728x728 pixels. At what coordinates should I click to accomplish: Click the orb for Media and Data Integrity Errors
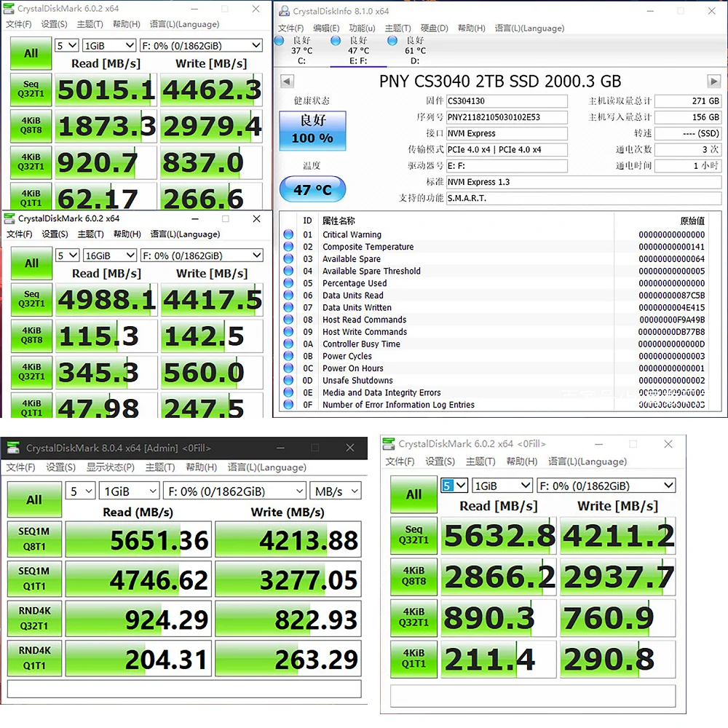tap(288, 392)
